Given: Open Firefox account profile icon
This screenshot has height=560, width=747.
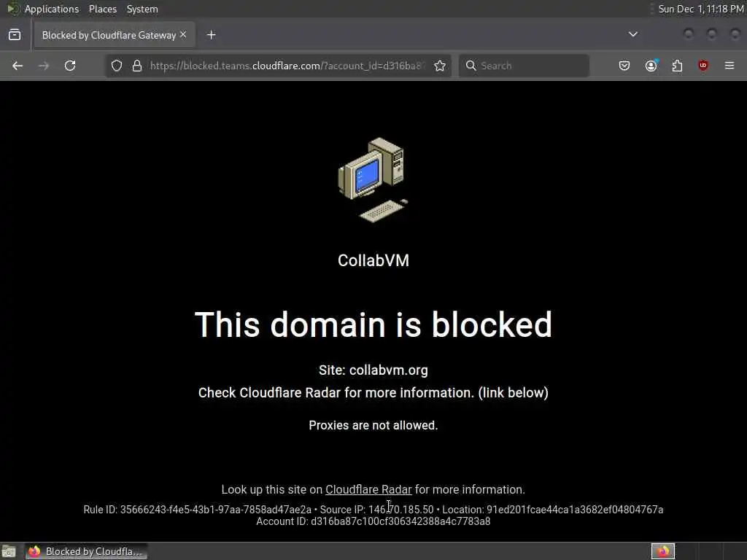Looking at the screenshot, I should (x=651, y=66).
